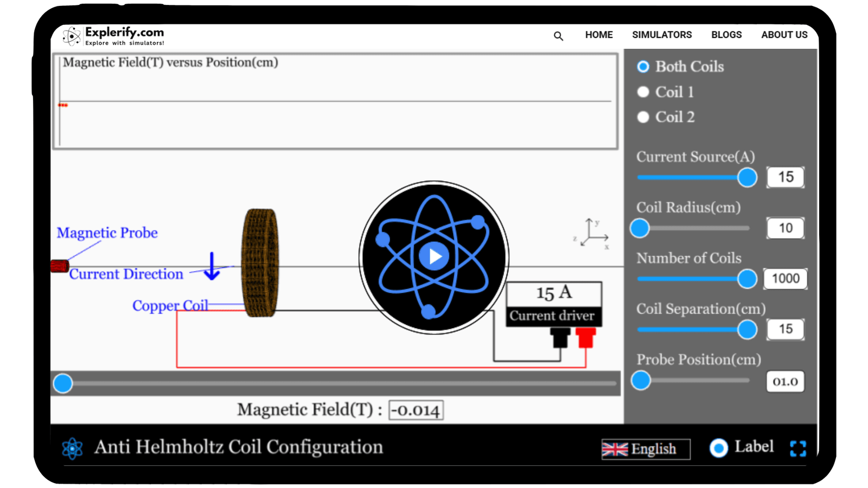Open the ABOUT US page
Screen dimensions: 868x488
[784, 35]
